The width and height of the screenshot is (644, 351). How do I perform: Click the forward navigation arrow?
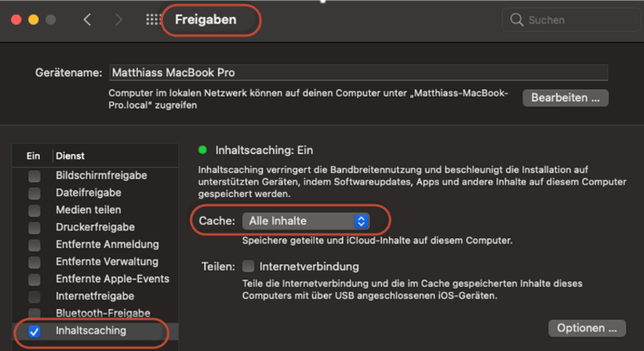click(x=118, y=20)
